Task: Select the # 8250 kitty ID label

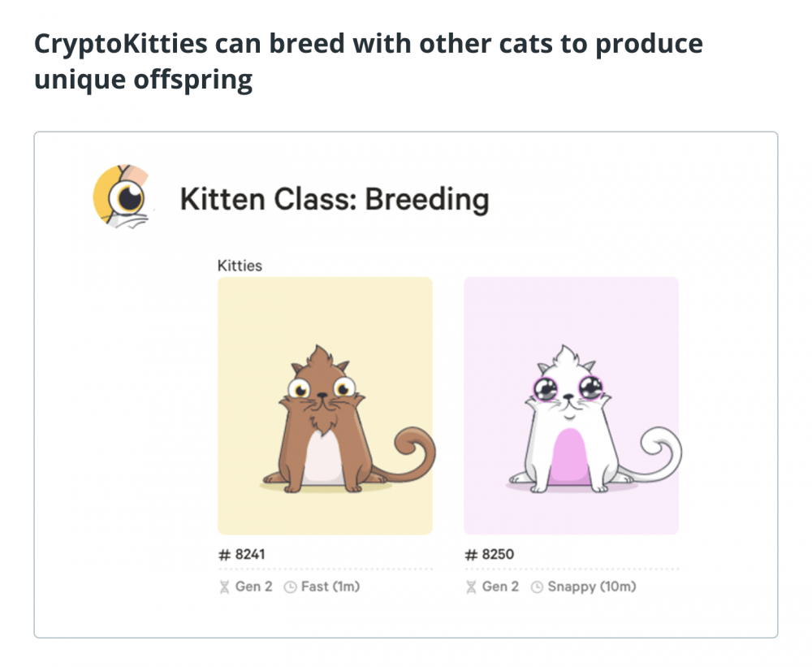Action: 489,555
